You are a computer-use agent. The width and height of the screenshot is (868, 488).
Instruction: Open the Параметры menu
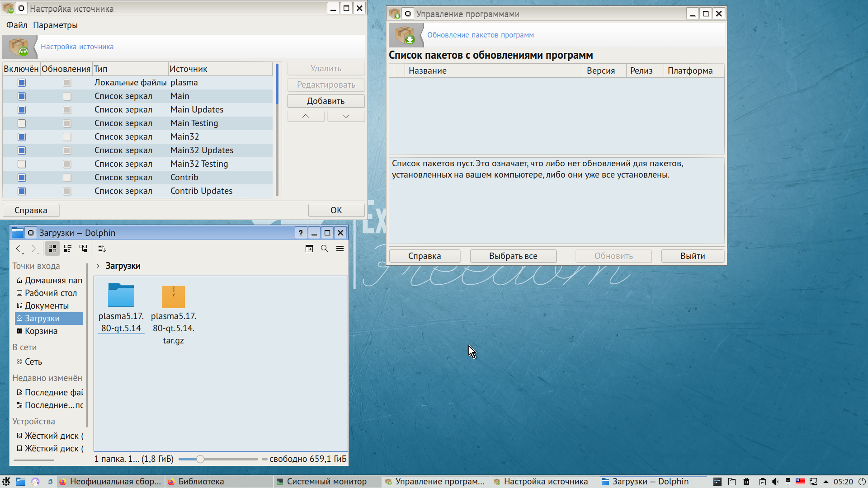tap(55, 25)
